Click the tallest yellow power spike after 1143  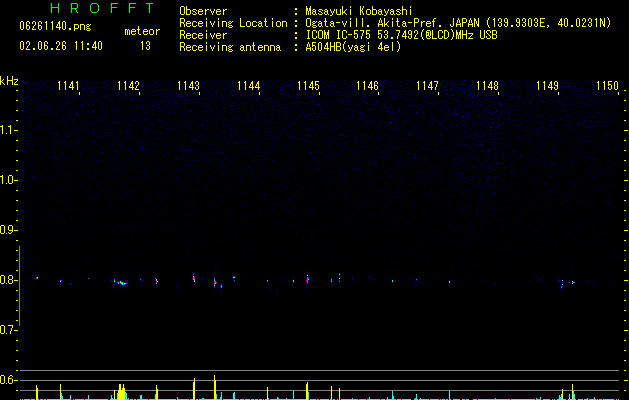click(x=215, y=387)
